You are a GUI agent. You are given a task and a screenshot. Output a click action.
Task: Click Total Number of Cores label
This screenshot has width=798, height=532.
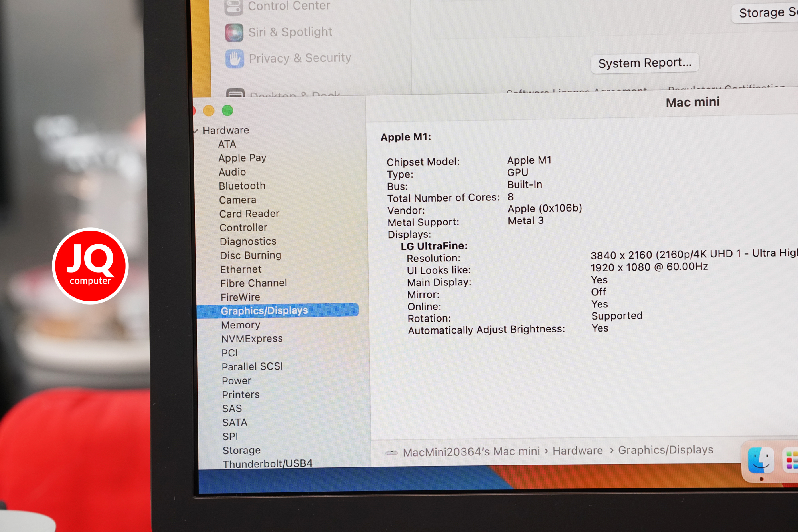pyautogui.click(x=443, y=198)
